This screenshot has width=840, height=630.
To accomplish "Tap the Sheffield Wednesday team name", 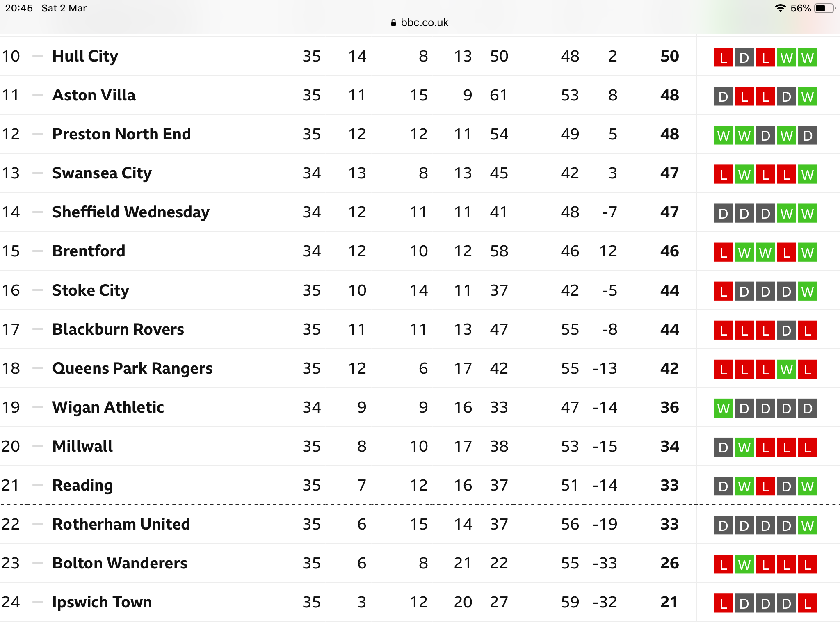I will point(131,212).
